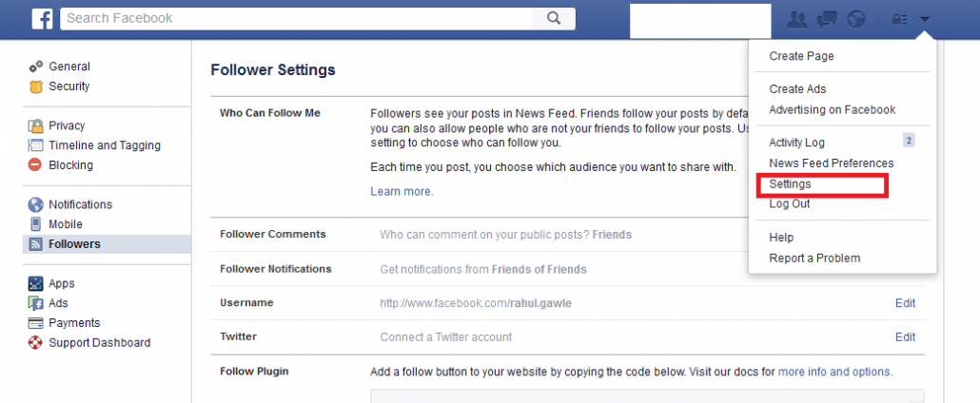Open the more info and options link
The width and height of the screenshot is (980, 403).
834,372
